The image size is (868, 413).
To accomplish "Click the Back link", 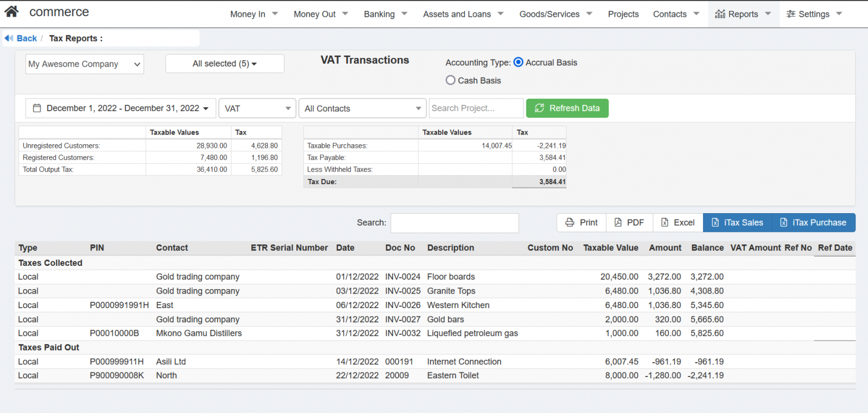I will click(27, 38).
